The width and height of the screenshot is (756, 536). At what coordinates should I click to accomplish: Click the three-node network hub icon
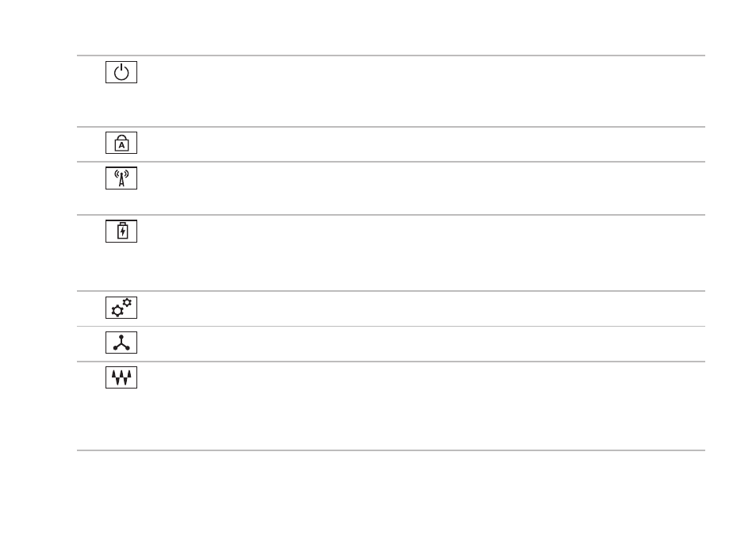pyautogui.click(x=121, y=343)
